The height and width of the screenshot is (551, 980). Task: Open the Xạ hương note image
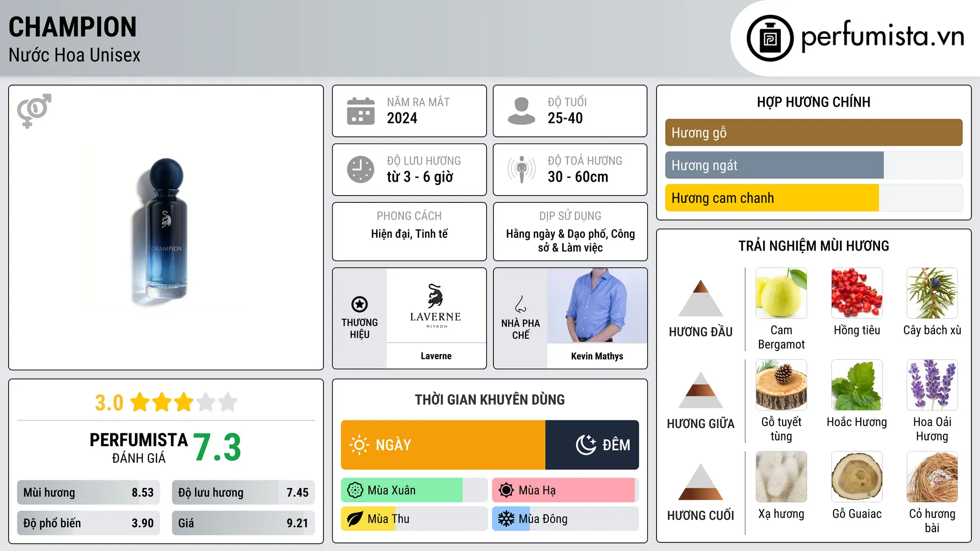point(781,477)
